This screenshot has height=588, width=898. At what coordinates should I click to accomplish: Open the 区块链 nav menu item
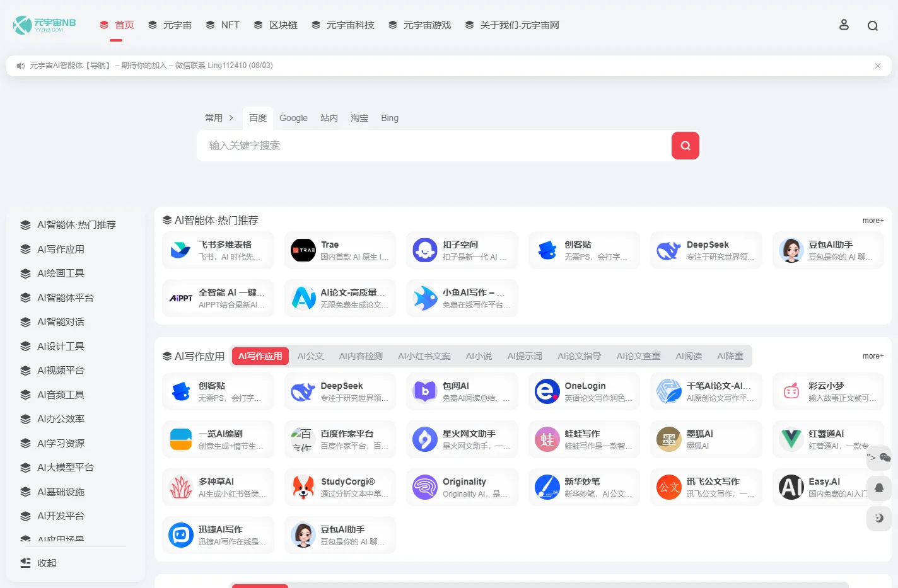(x=276, y=25)
